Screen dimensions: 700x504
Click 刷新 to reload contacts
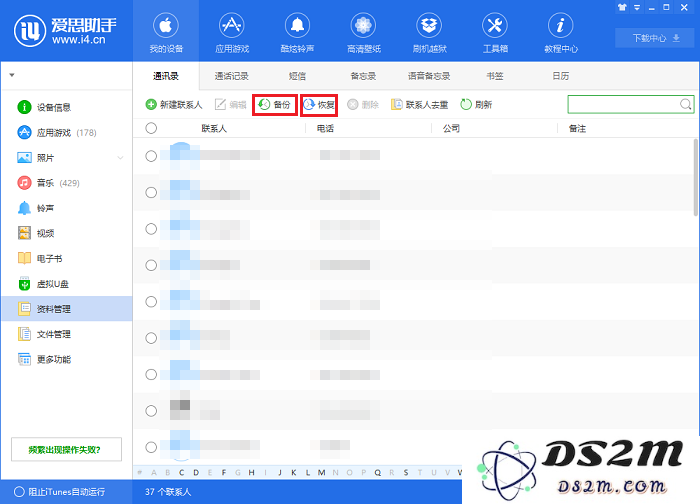click(x=476, y=104)
